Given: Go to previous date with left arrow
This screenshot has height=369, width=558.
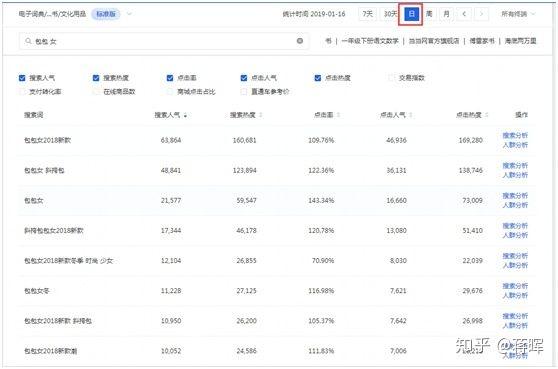Looking at the screenshot, I should click(464, 14).
